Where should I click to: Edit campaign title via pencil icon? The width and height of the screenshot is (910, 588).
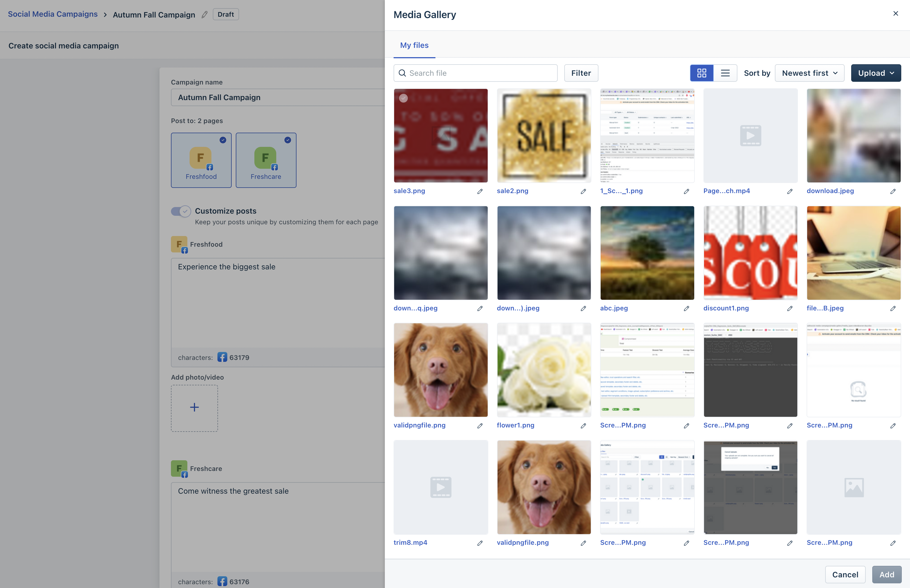(205, 14)
